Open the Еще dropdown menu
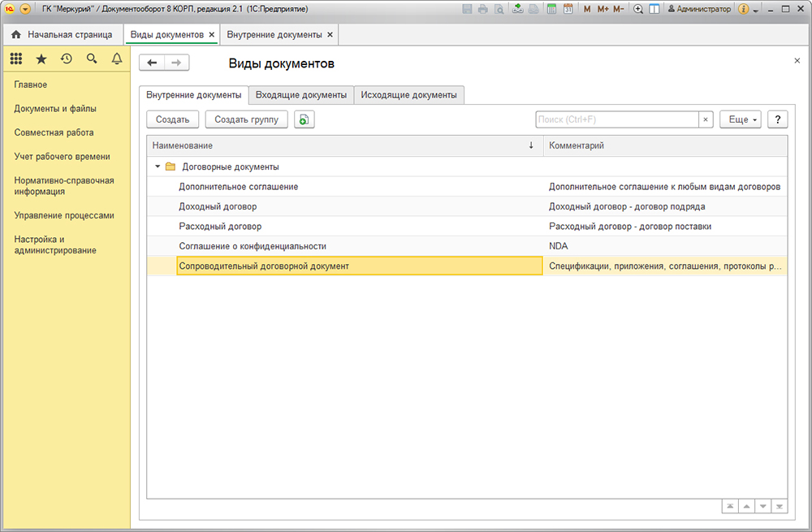Viewport: 812px width, 532px height. (742, 119)
